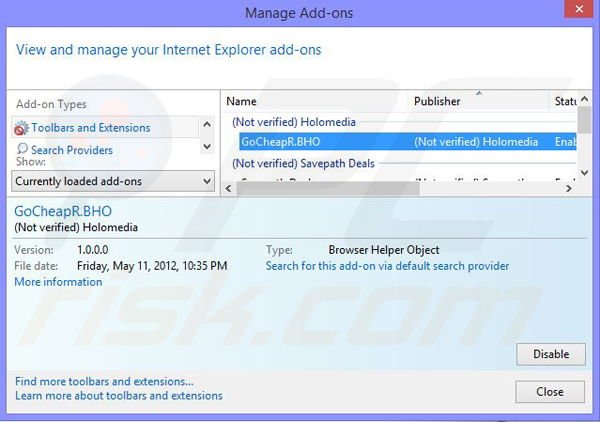Click the Disable button

click(551, 354)
